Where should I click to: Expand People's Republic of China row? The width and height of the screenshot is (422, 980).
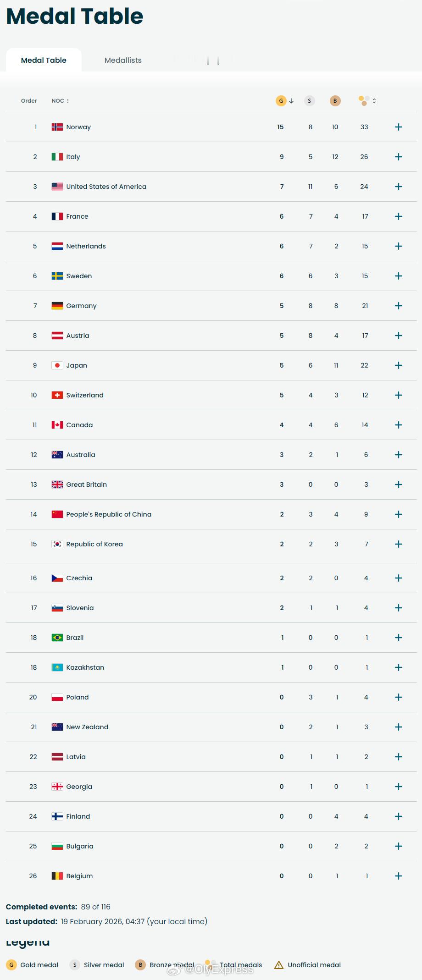[x=399, y=514]
